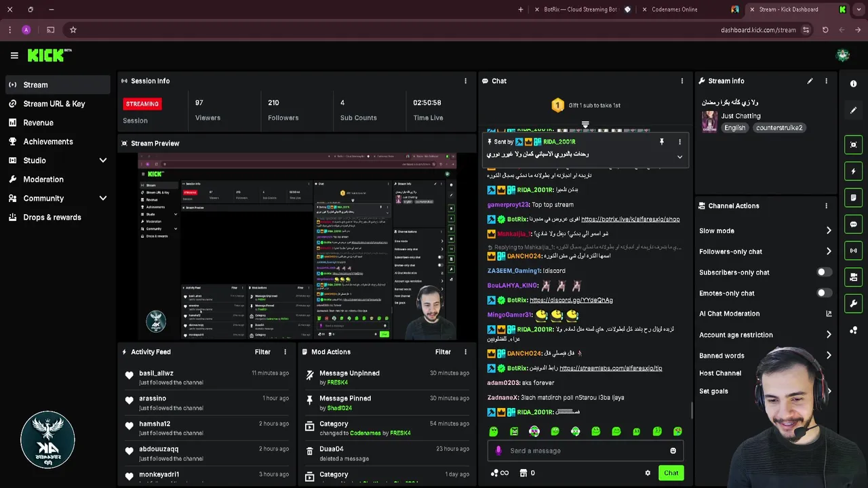Open Channel Actions three-dot menu
The image size is (868, 488).
coord(826,205)
